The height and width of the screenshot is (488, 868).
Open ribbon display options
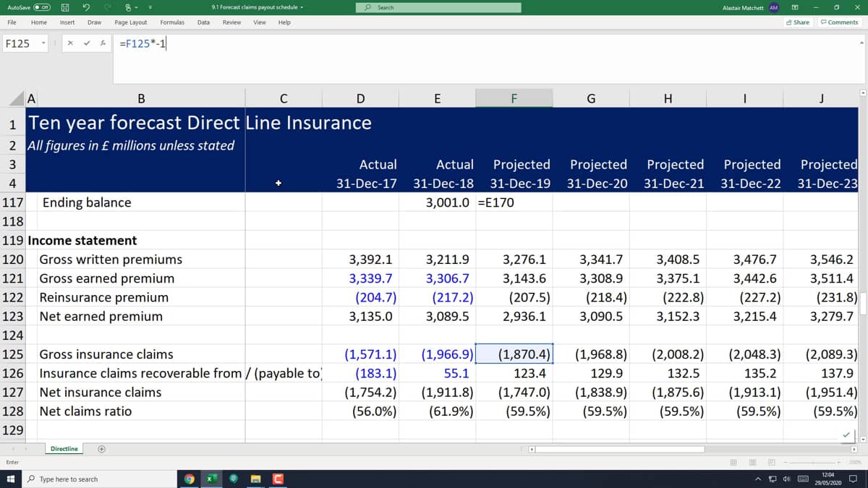point(795,7)
